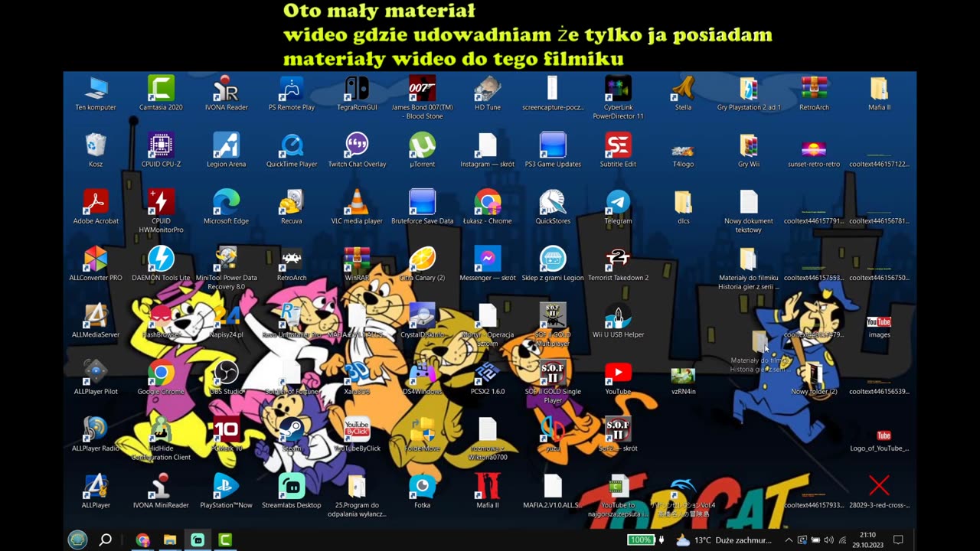Screen dimensions: 980x551
Task: Open Sklep z grami Legion
Action: (x=553, y=263)
